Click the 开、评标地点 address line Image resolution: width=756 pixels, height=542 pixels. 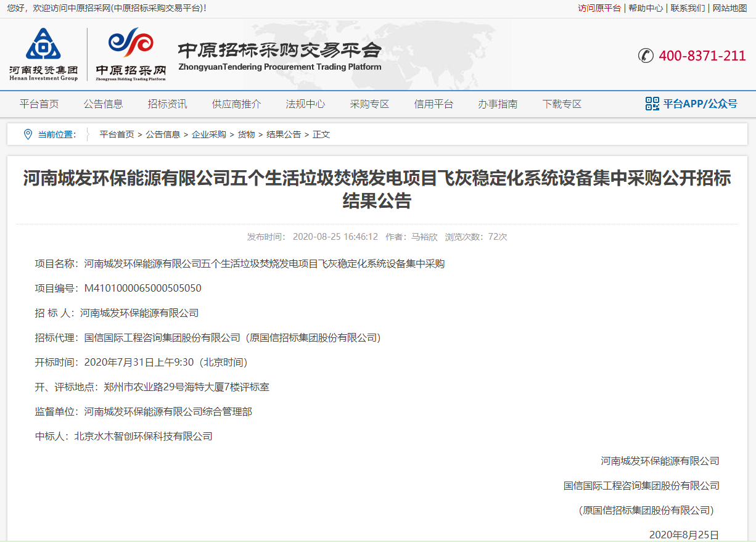click(152, 387)
